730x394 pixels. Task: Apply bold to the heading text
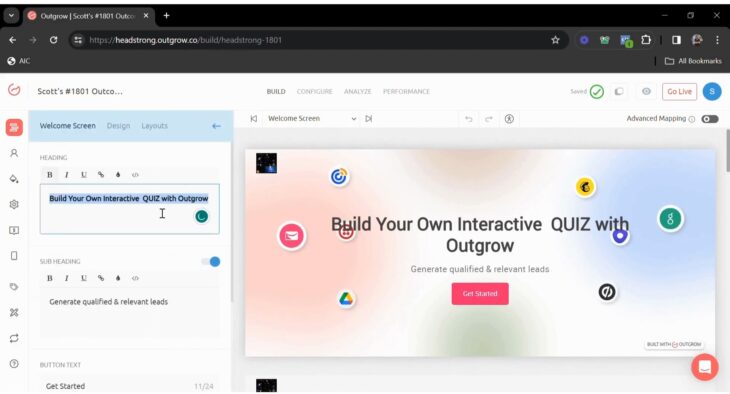[x=50, y=175]
